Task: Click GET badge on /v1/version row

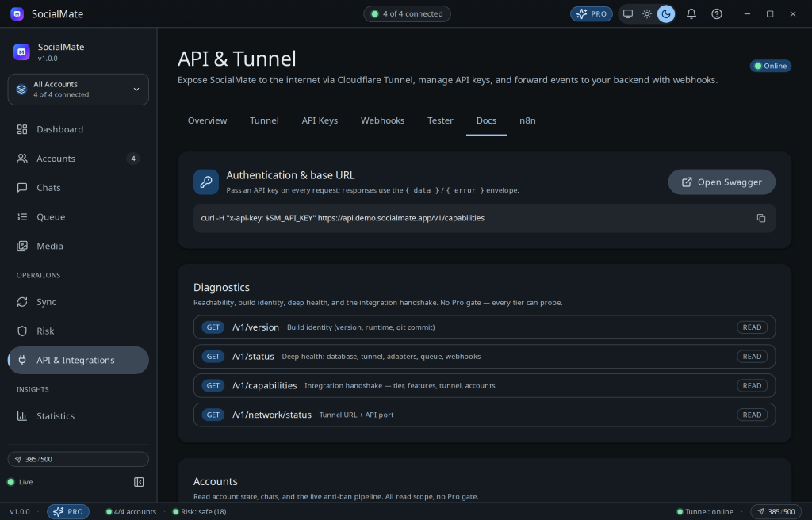Action: coord(213,327)
